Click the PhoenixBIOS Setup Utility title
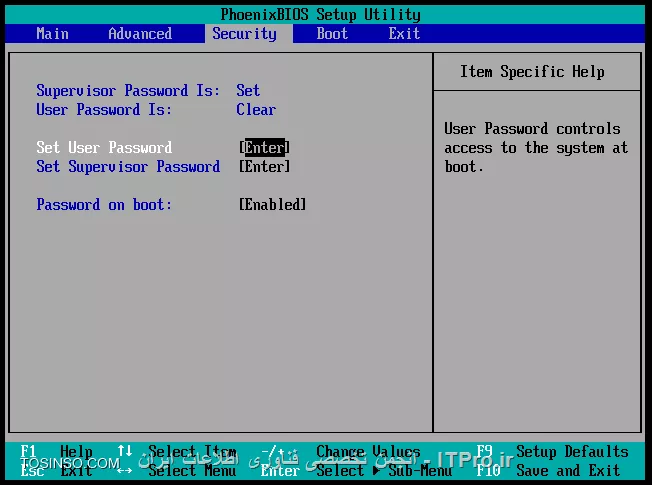 (321, 15)
